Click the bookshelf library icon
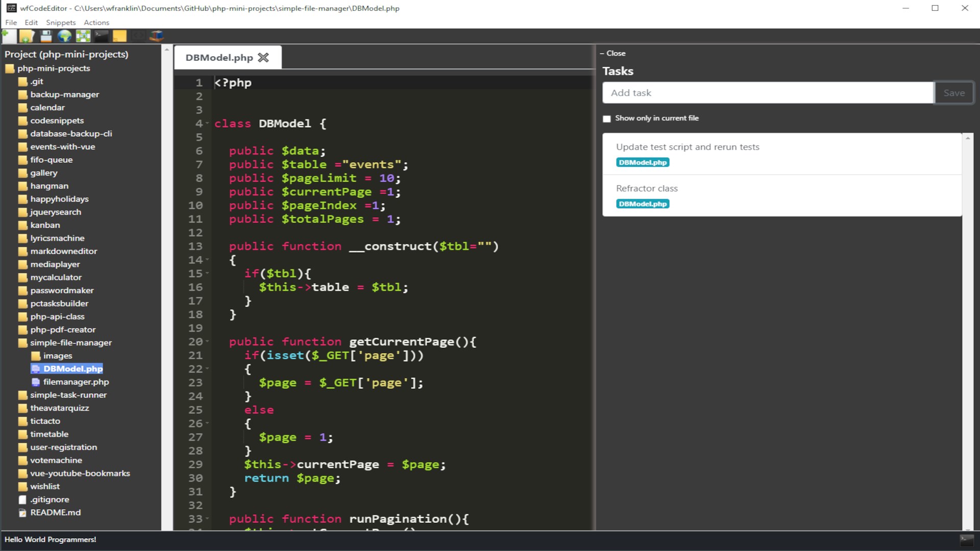 coord(157,36)
